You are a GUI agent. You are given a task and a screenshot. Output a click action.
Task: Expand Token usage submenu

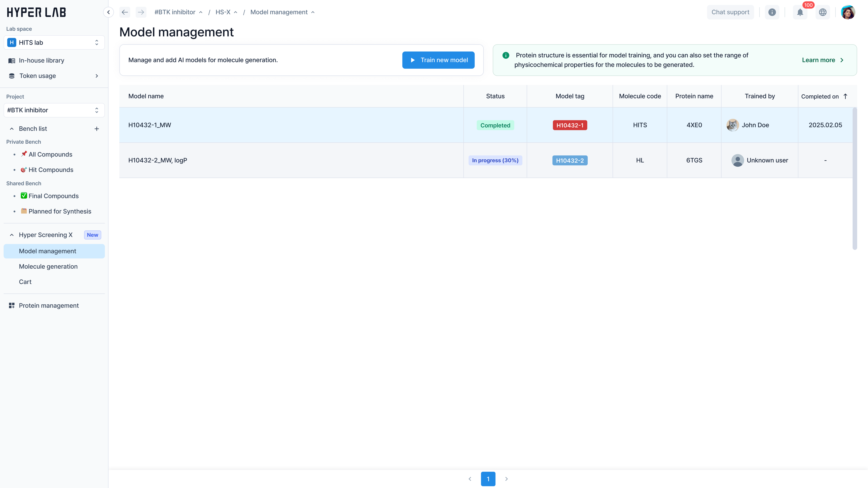[x=97, y=76]
